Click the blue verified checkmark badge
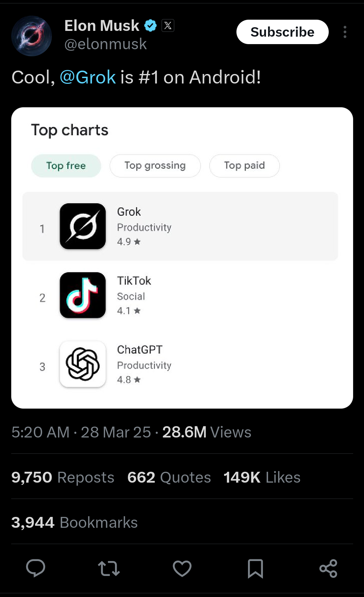The width and height of the screenshot is (364, 597). coord(150,26)
